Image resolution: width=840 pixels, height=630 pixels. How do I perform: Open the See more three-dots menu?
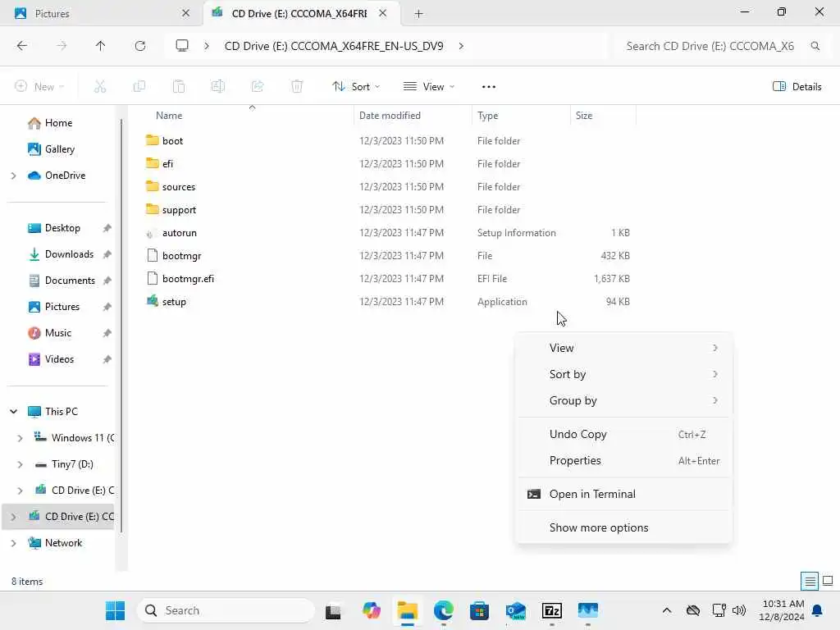(489, 86)
